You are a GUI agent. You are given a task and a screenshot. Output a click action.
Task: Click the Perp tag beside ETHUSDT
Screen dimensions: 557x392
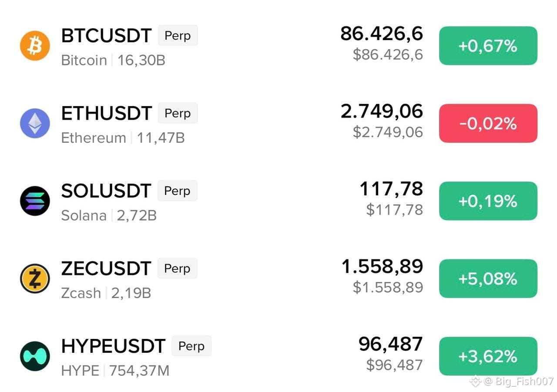coord(178,113)
